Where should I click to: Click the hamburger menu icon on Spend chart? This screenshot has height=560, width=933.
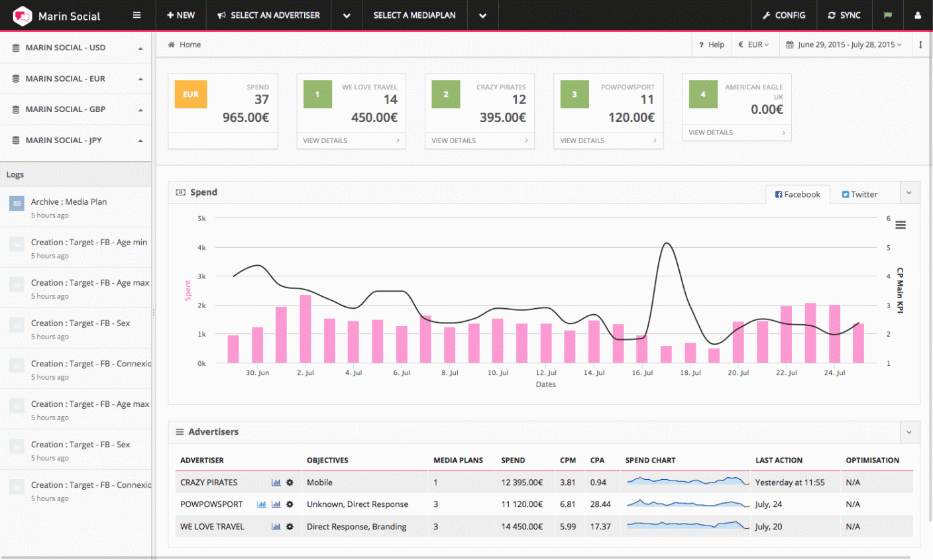(901, 225)
